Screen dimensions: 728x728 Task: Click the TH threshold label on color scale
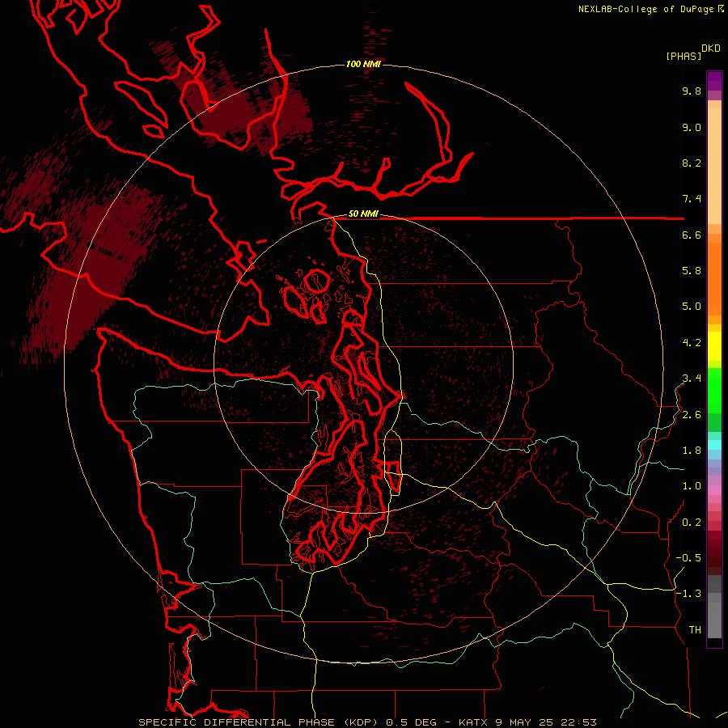coord(695,630)
